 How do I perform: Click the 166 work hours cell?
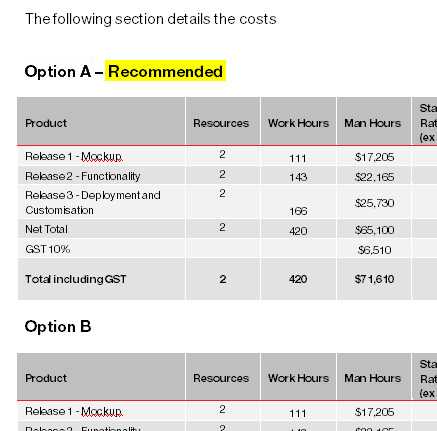298,211
